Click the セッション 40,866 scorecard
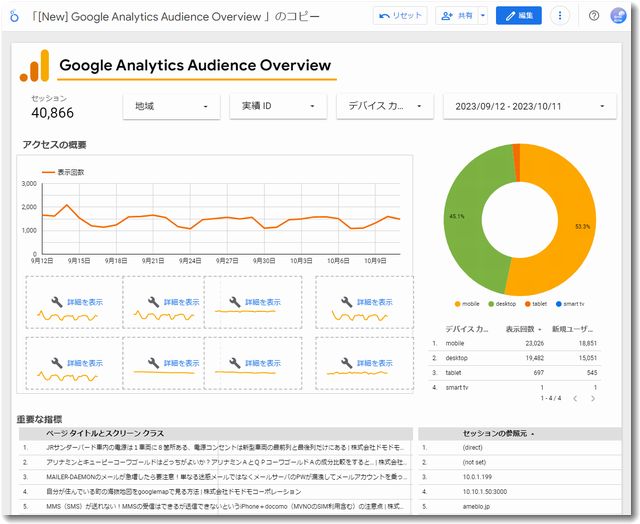 point(53,107)
